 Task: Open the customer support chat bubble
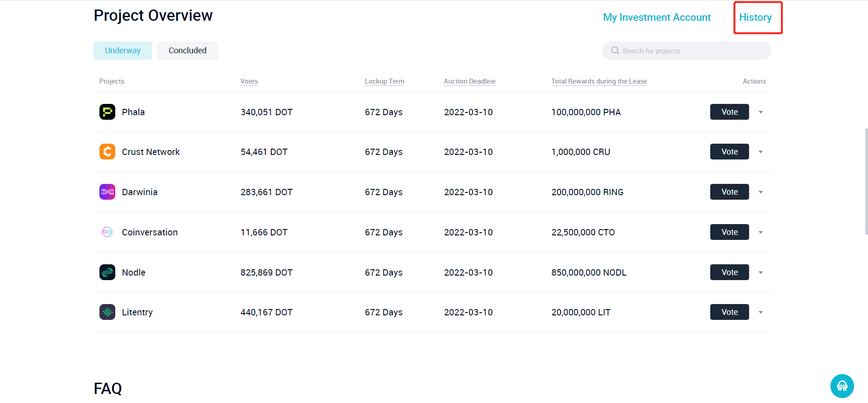842,386
